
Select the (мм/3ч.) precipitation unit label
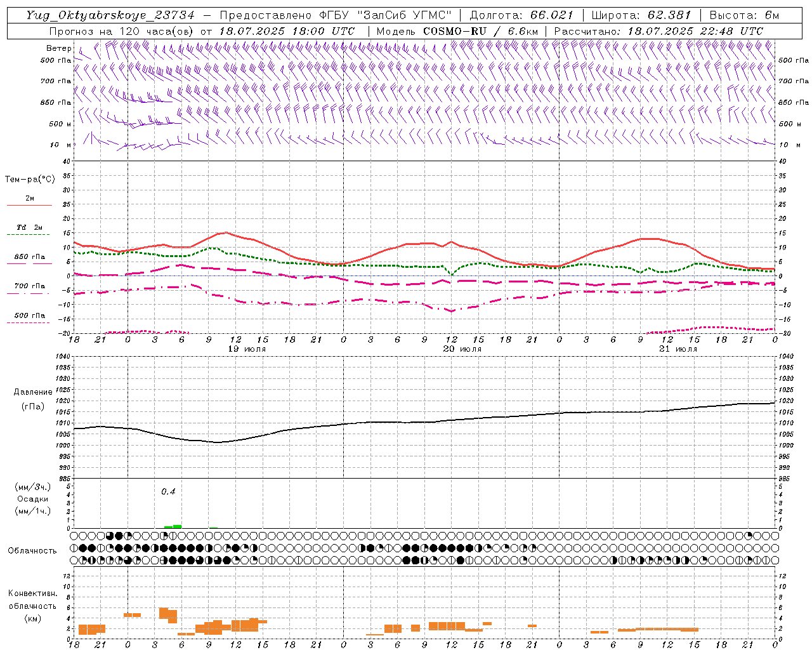click(33, 487)
